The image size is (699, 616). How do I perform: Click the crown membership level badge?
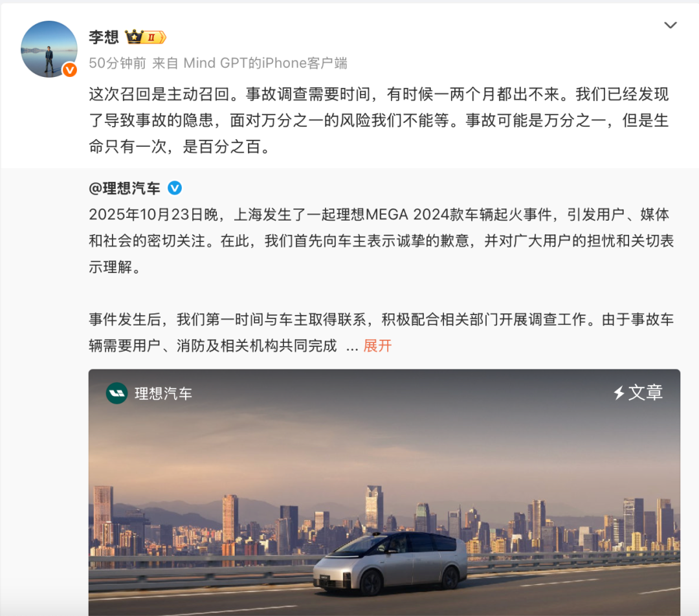coord(146,37)
